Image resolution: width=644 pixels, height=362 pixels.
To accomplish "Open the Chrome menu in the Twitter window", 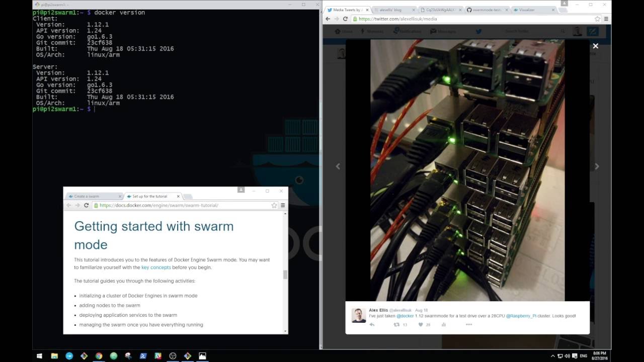I will [x=606, y=19].
